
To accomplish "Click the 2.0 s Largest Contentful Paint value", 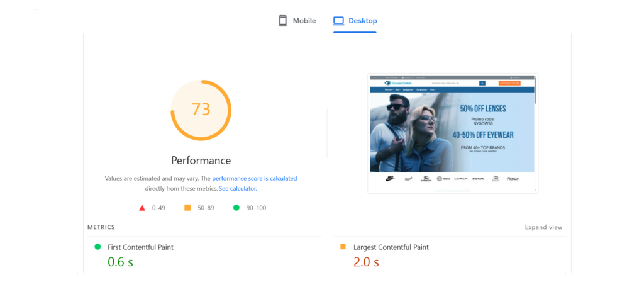I will [366, 262].
